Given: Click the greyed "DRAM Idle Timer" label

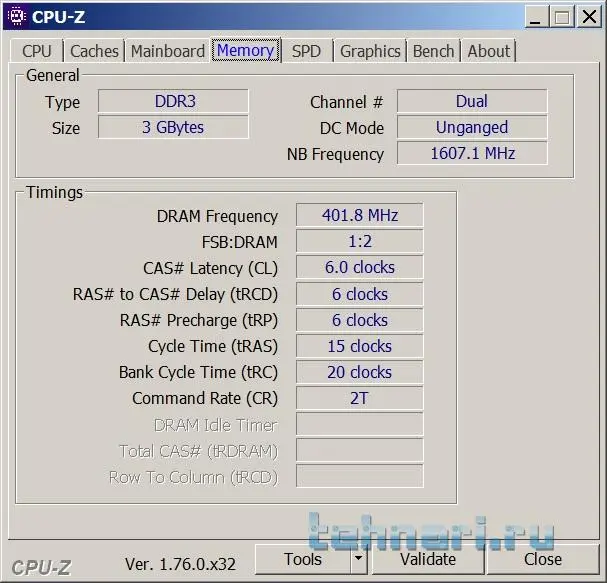Looking at the screenshot, I should tap(216, 425).
